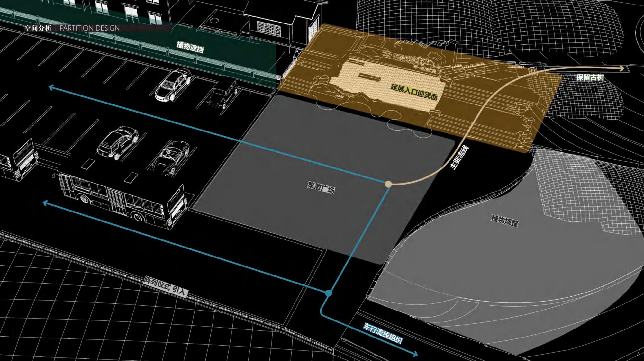Select the 集散广场 label
Viewport: 644px width, 361px height.
(321, 188)
